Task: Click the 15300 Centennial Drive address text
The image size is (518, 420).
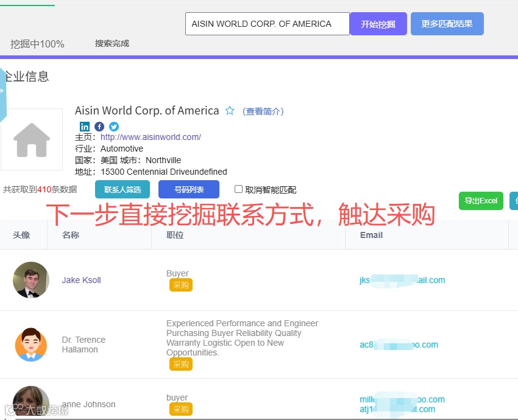Action: (163, 172)
